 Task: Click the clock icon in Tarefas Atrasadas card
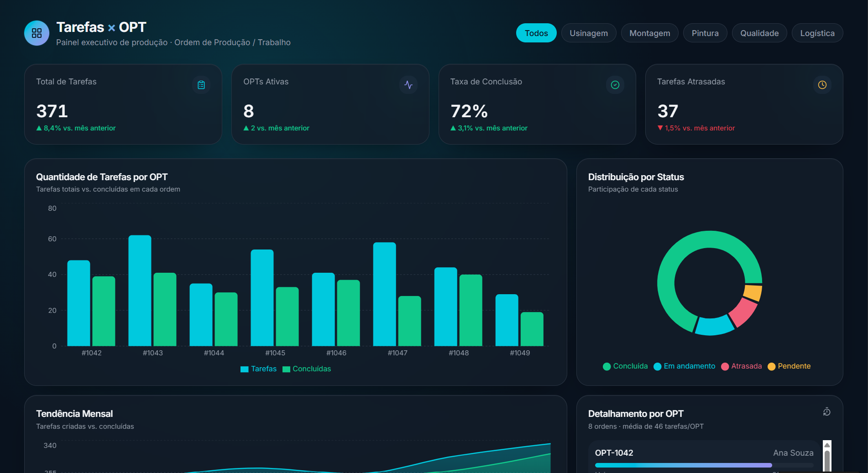[x=822, y=85]
